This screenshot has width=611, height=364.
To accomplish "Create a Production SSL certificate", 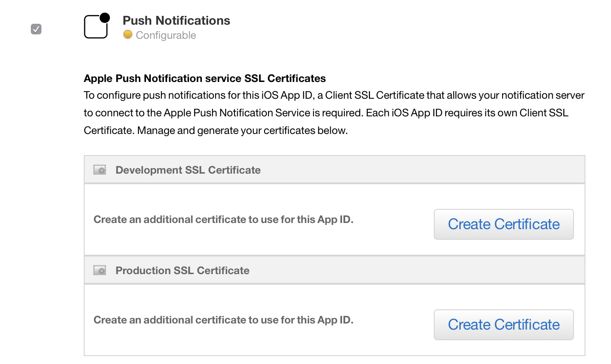I will (x=503, y=325).
